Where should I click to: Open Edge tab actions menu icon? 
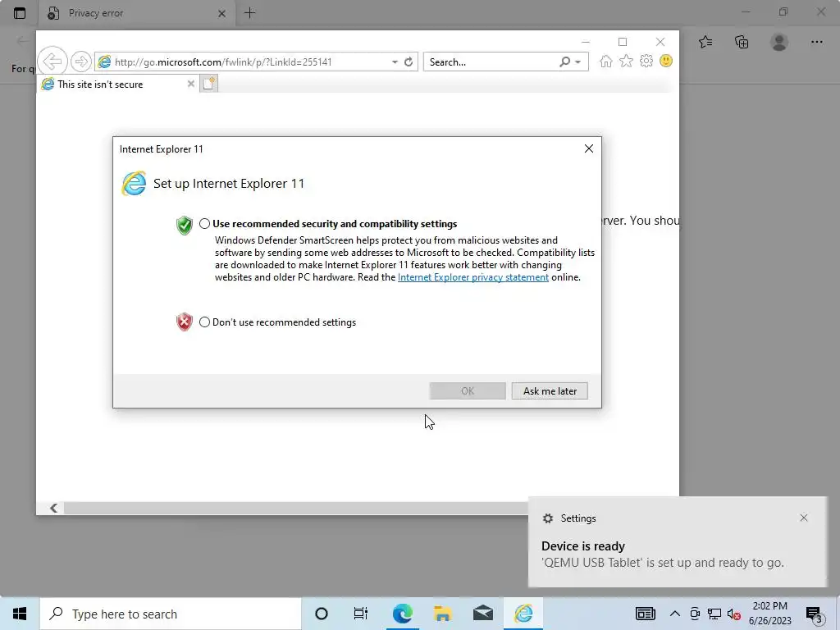pos(20,13)
